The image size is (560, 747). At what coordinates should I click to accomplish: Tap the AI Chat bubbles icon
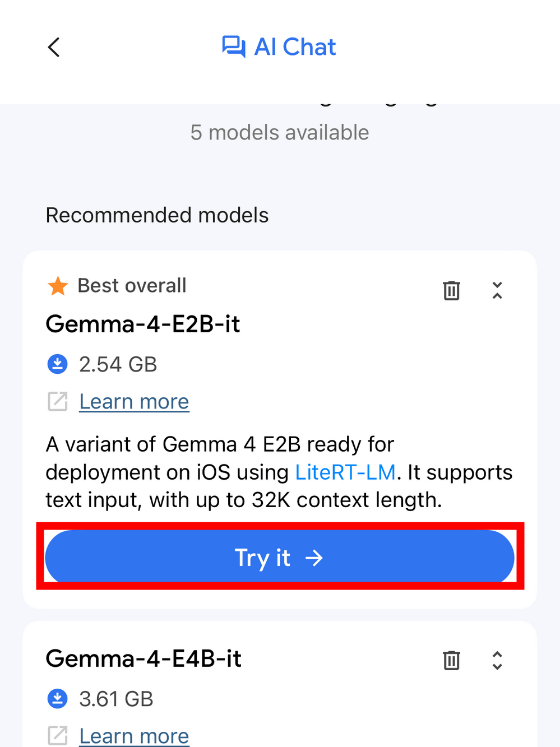click(233, 47)
